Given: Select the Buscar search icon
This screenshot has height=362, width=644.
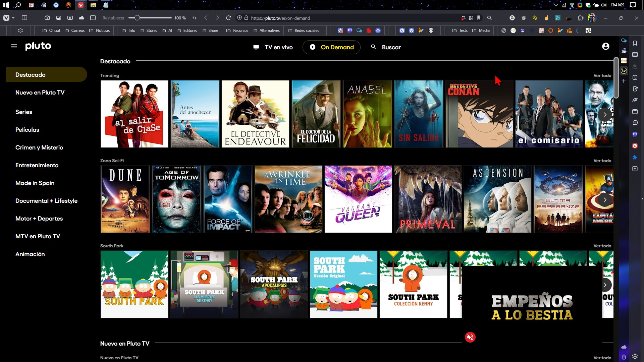Looking at the screenshot, I should tap(374, 47).
